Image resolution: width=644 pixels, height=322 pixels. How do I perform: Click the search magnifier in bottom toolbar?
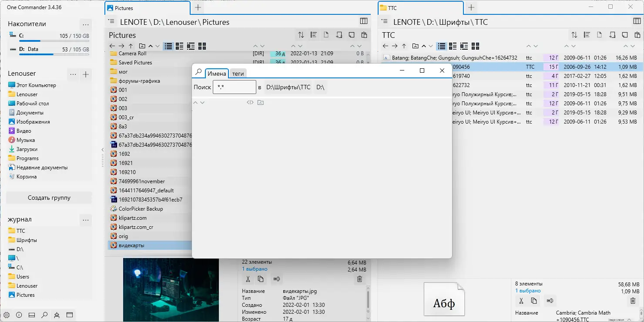(x=44, y=315)
